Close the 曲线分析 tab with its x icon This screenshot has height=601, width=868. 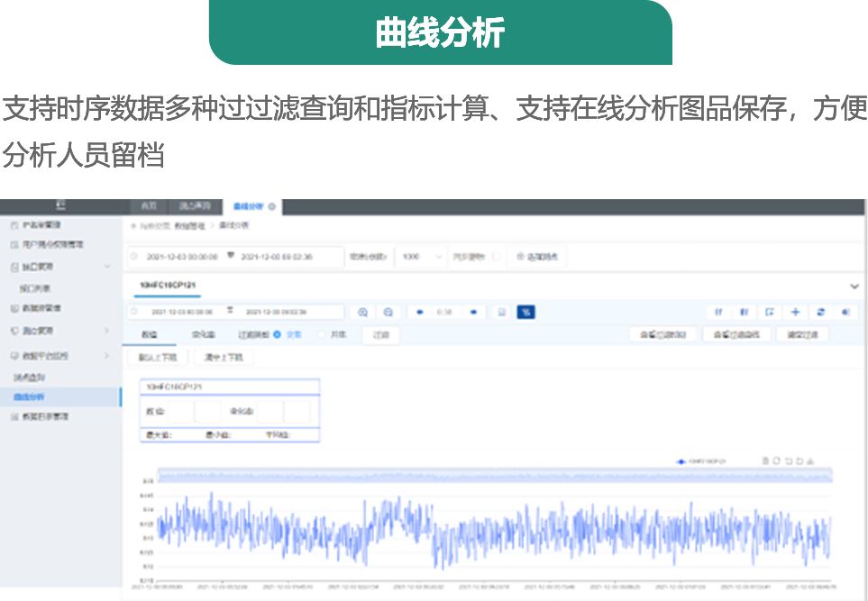pos(272,206)
